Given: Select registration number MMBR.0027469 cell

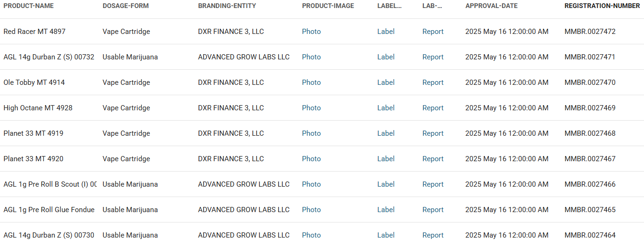Looking at the screenshot, I should coord(590,108).
